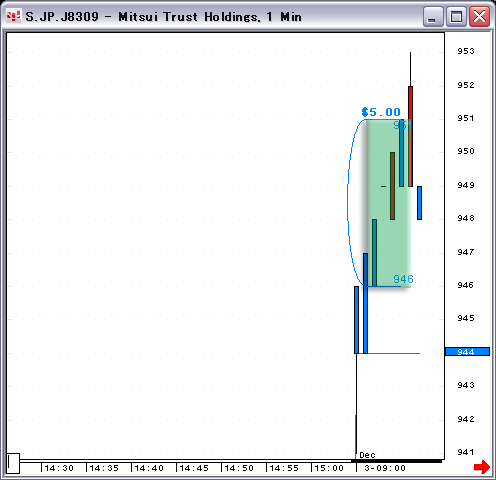Click the horizontal scrollbar track under chart
The image size is (496, 480).
click(230, 461)
